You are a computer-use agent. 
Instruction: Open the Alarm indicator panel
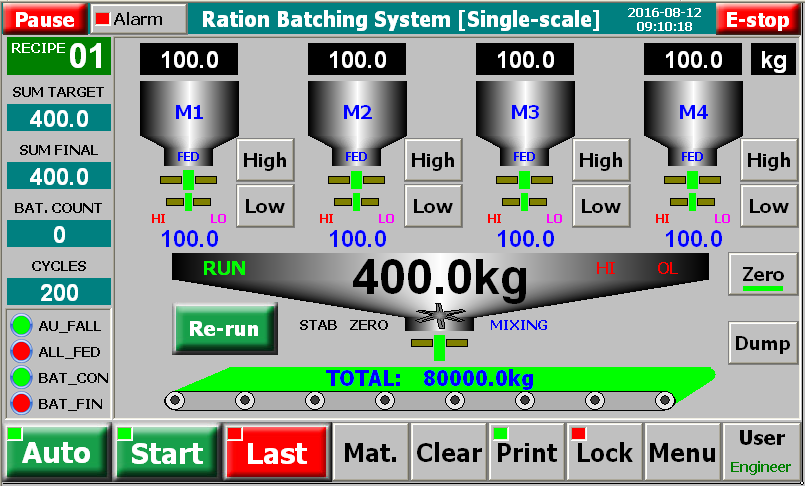coord(139,19)
